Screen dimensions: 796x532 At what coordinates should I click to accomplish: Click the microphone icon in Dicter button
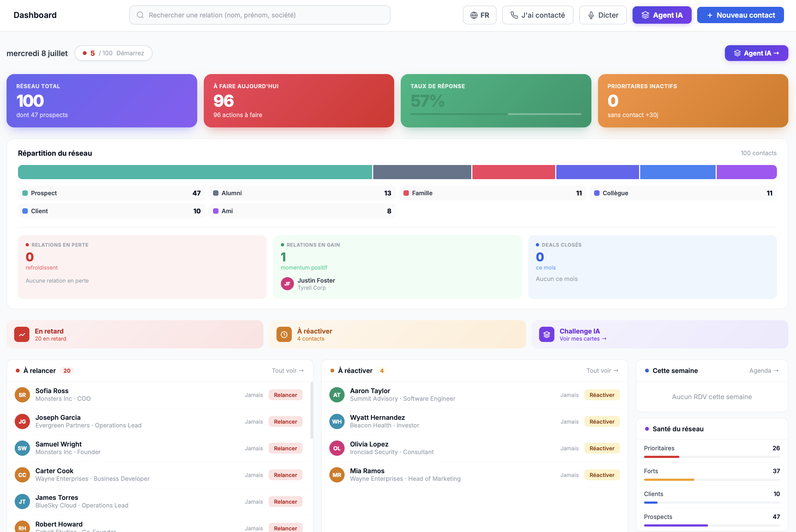click(591, 15)
